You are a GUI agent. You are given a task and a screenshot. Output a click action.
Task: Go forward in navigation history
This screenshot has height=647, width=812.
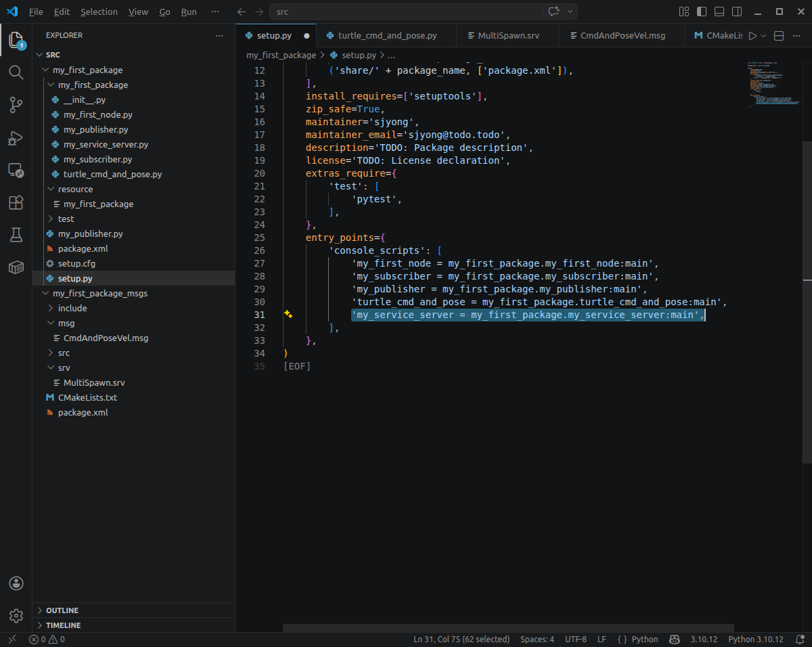260,12
